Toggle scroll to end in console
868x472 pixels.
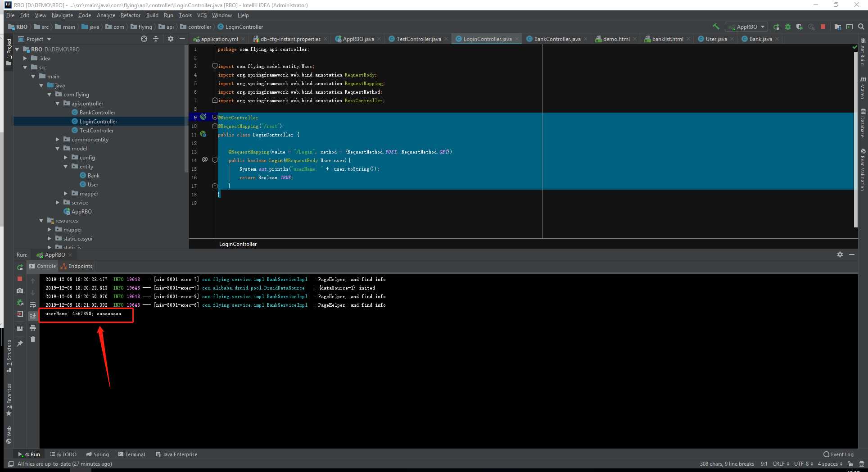click(x=33, y=316)
